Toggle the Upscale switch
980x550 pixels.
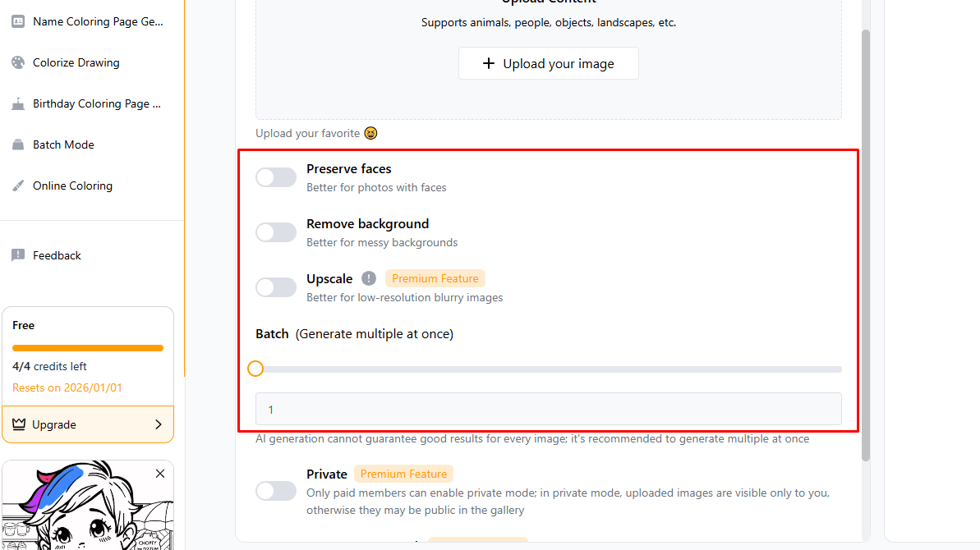pos(276,287)
